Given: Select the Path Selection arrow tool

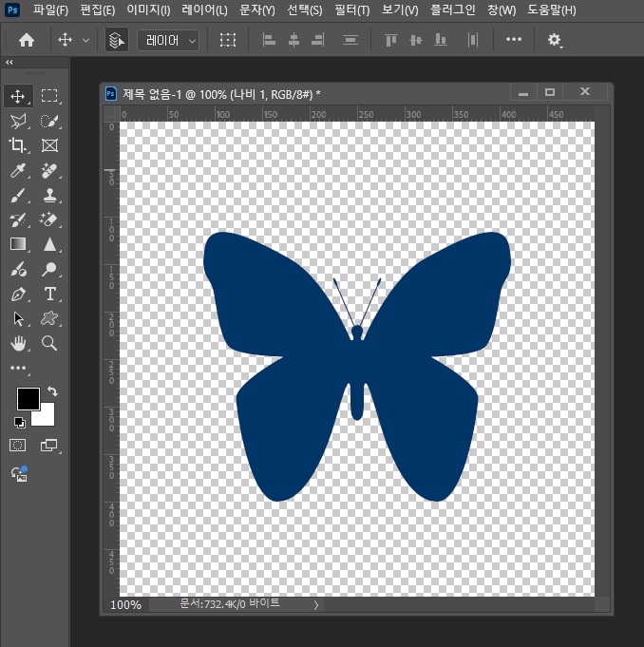Looking at the screenshot, I should (x=18, y=318).
